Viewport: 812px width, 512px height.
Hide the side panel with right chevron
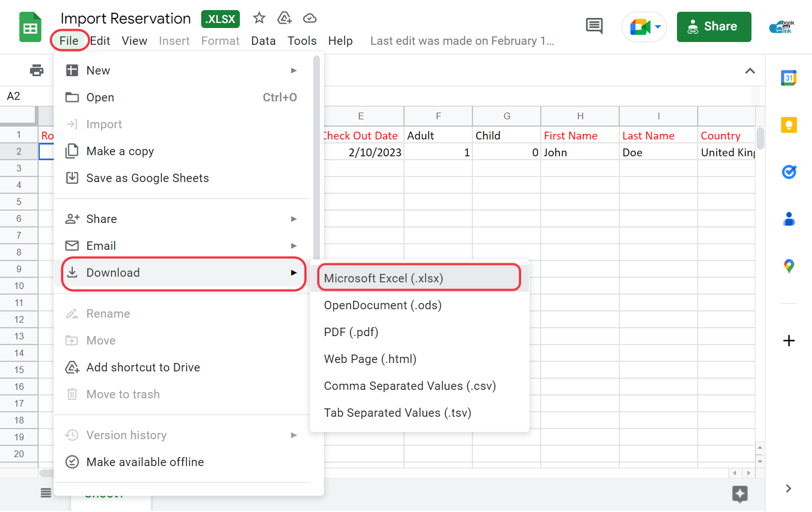[x=788, y=488]
